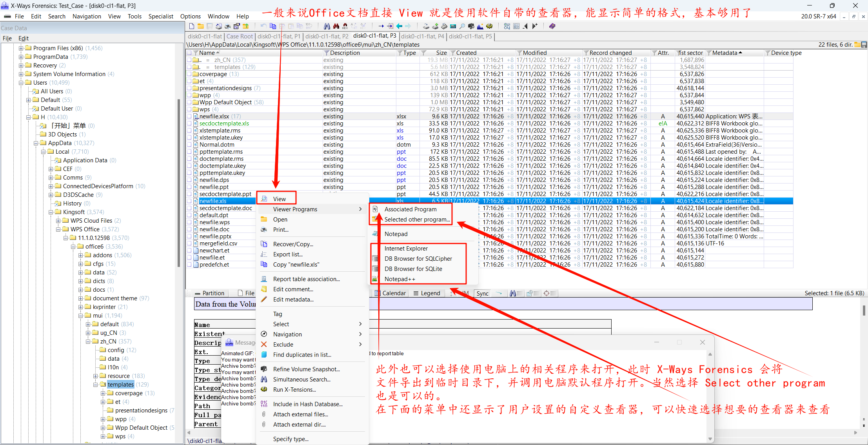Collapse the Kingsoft tree node
The width and height of the screenshot is (868, 445).
pyautogui.click(x=51, y=212)
